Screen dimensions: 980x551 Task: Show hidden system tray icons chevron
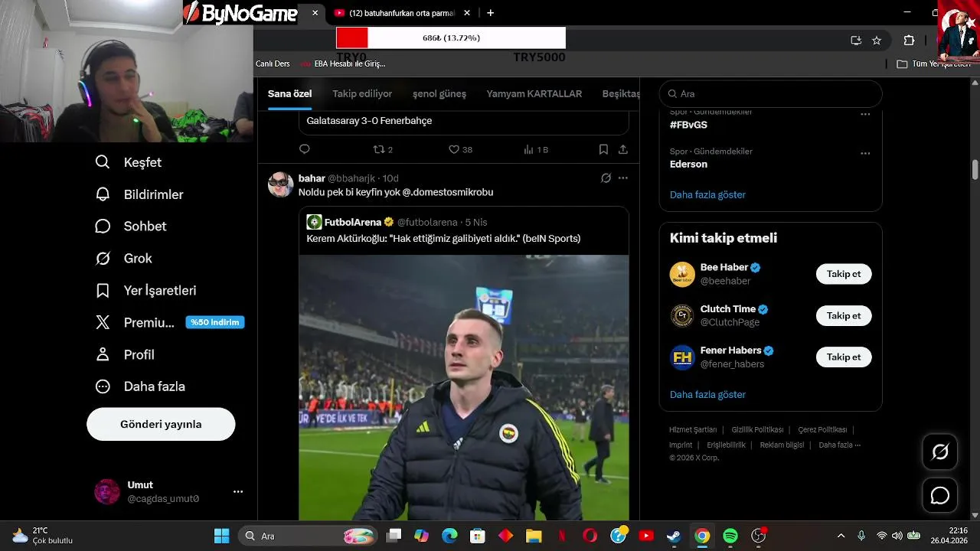coord(841,536)
